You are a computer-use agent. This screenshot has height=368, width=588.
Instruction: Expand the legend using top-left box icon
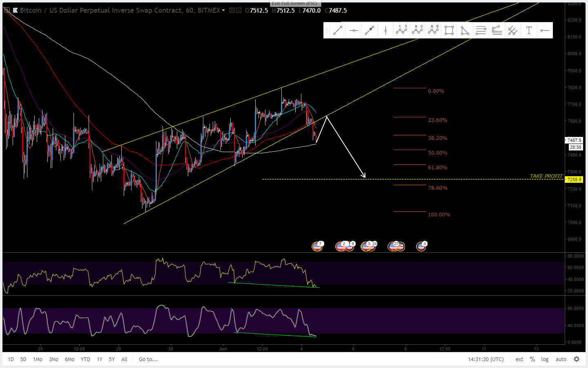tap(7, 10)
